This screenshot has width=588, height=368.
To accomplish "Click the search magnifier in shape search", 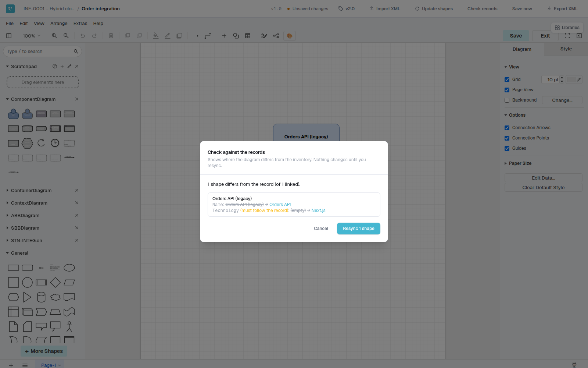I will (76, 52).
